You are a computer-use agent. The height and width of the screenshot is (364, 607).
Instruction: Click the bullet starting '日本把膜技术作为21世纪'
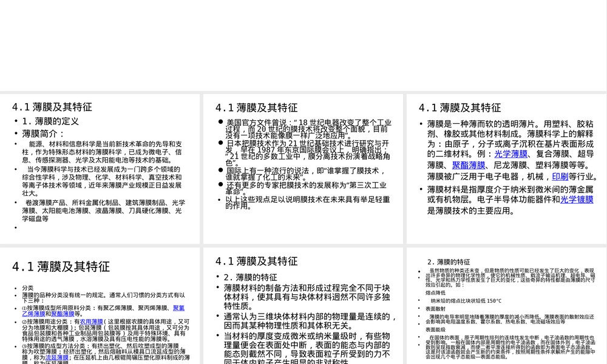click(308, 153)
